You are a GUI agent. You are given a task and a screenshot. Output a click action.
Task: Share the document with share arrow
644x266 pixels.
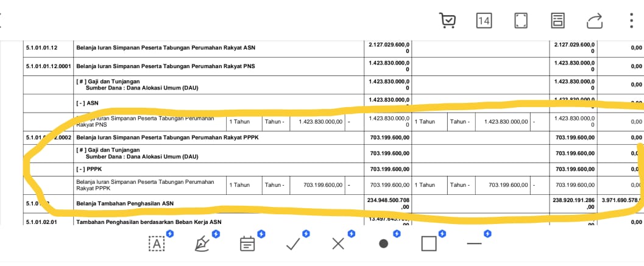pyautogui.click(x=594, y=21)
